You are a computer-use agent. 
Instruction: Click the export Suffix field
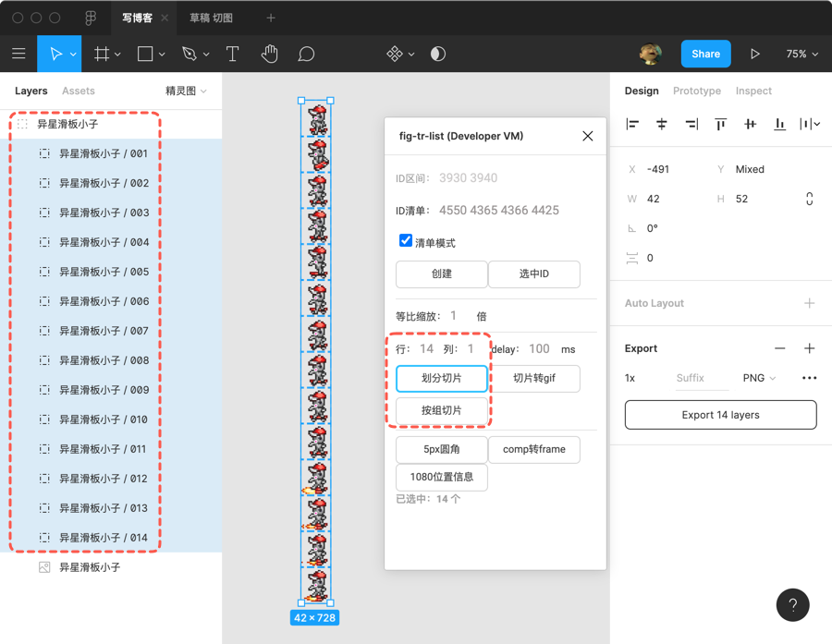click(x=702, y=378)
